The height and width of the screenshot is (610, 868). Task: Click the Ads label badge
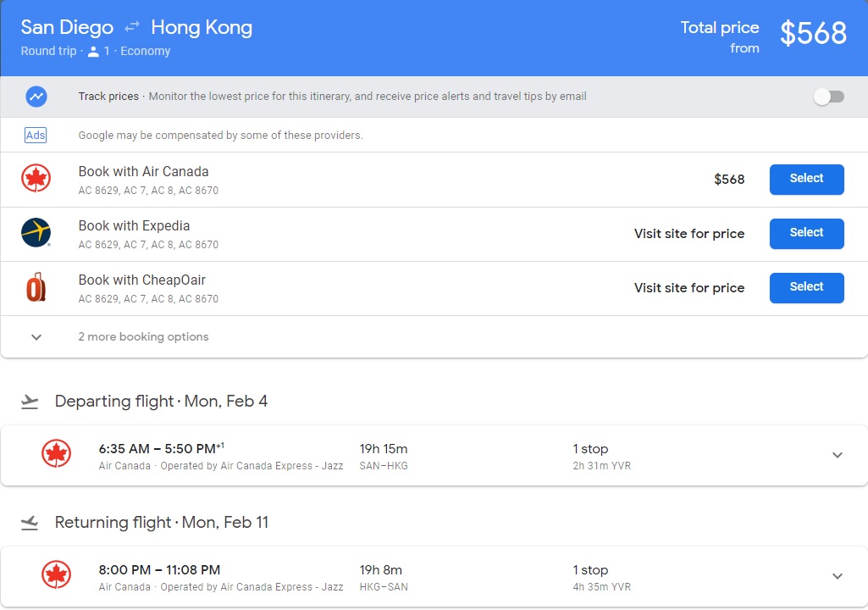(36, 136)
